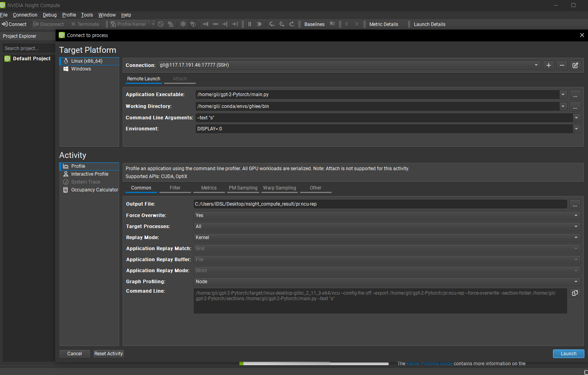Add a new connection with plus button
The height and width of the screenshot is (375, 588).
[549, 65]
